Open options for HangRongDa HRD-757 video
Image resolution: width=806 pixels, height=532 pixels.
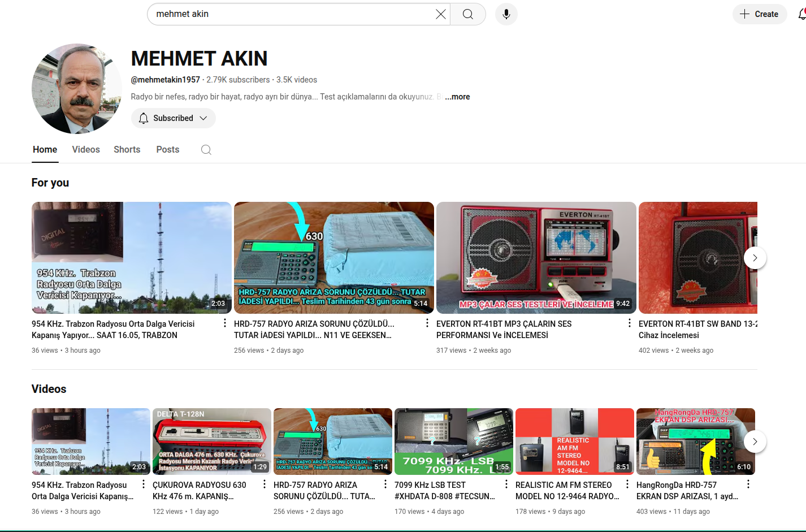pos(748,484)
